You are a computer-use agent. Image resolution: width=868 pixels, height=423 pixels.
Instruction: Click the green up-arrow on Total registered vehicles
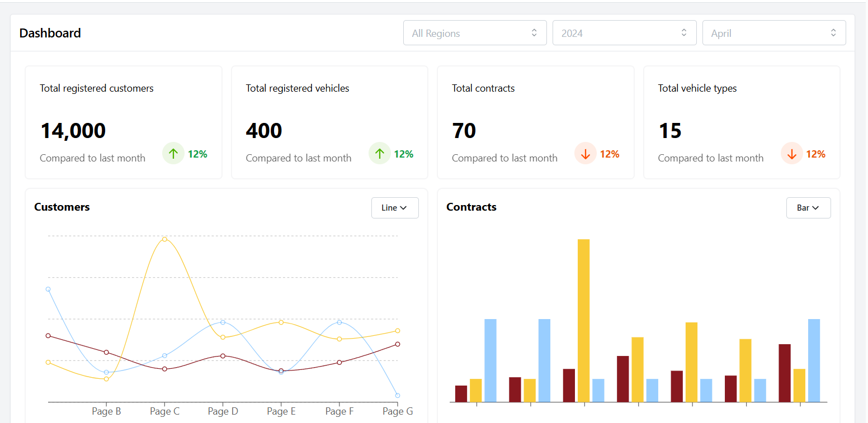coord(379,153)
